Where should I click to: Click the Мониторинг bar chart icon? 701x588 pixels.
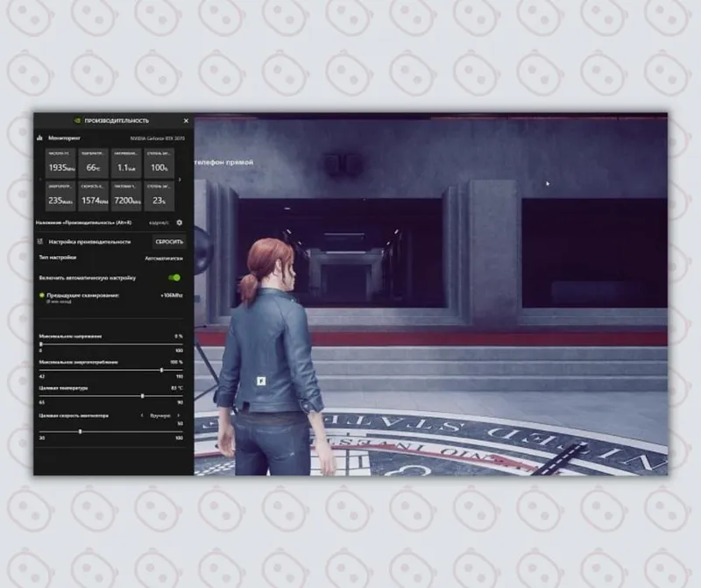tap(39, 138)
